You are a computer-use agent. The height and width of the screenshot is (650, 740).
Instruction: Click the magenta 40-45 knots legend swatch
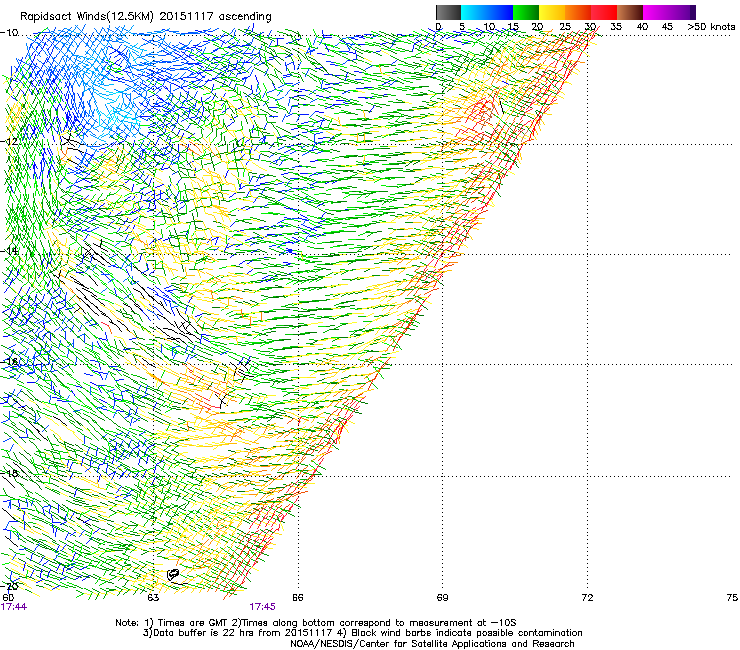(x=656, y=12)
